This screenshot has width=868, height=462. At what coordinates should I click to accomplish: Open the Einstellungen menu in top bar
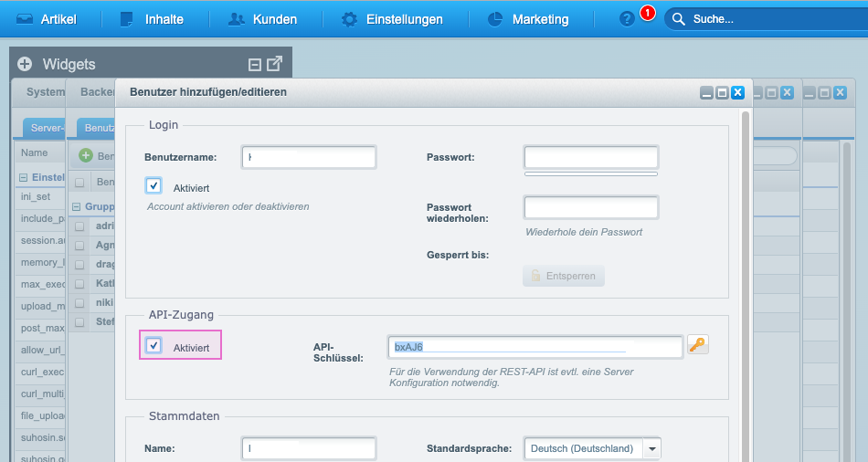[x=392, y=19]
